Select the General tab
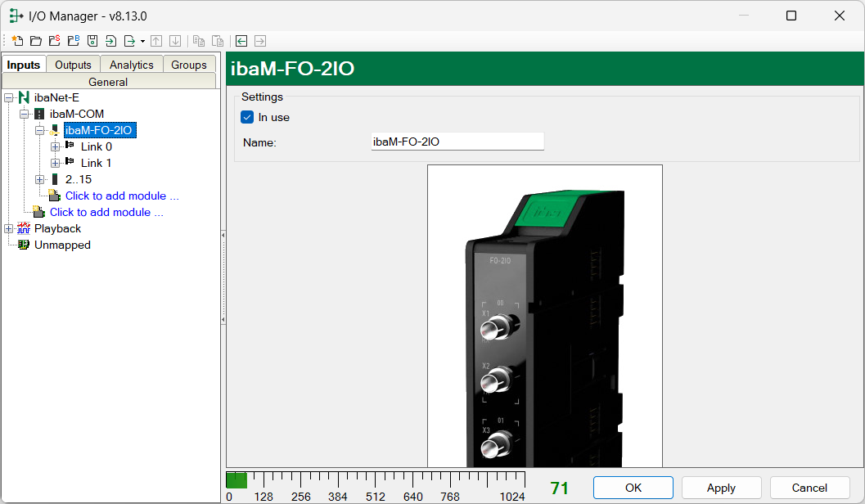865x504 pixels. [x=109, y=82]
